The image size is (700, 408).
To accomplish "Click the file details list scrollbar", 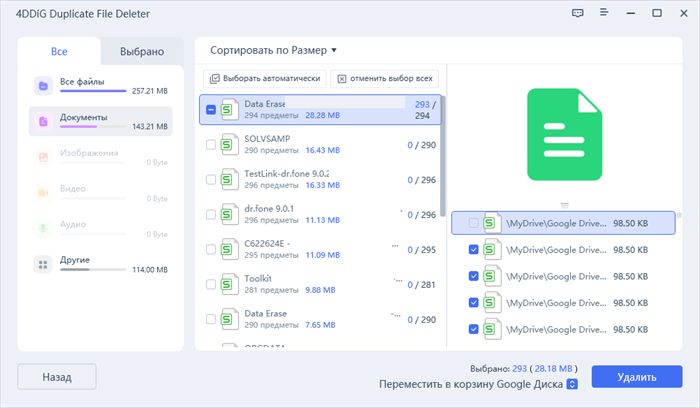I will 679,215.
